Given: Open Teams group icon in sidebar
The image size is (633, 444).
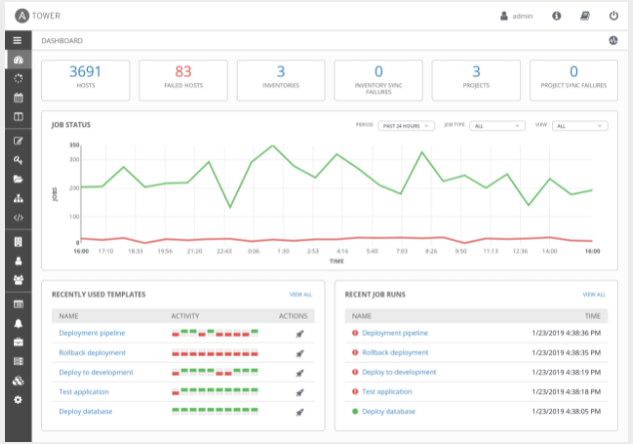Looking at the screenshot, I should click(x=18, y=280).
